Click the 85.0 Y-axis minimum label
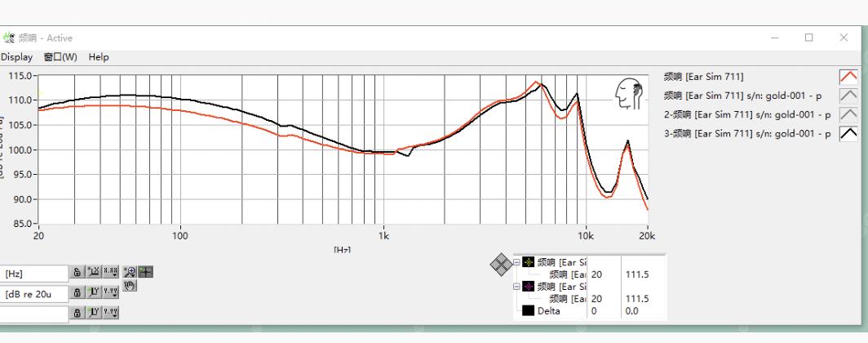 [23, 224]
